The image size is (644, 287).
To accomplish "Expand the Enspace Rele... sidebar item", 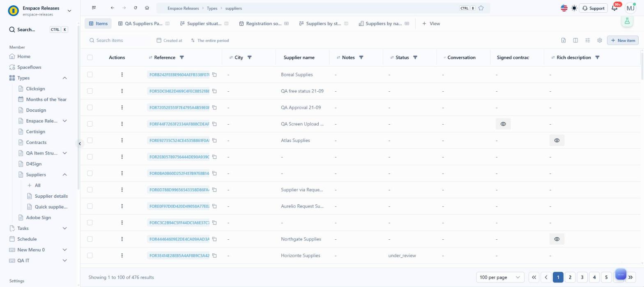I will 64,121.
